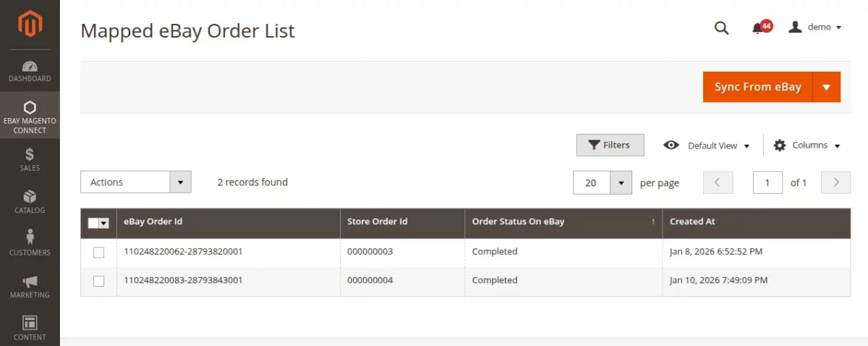Select checkbox for store order 000000004
The width and height of the screenshot is (868, 346).
pyautogui.click(x=99, y=281)
